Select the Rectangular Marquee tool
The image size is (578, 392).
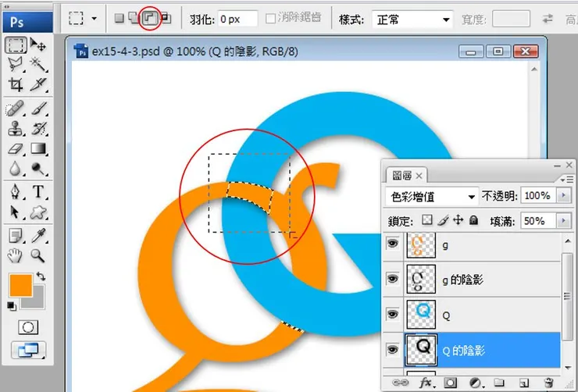(x=16, y=45)
